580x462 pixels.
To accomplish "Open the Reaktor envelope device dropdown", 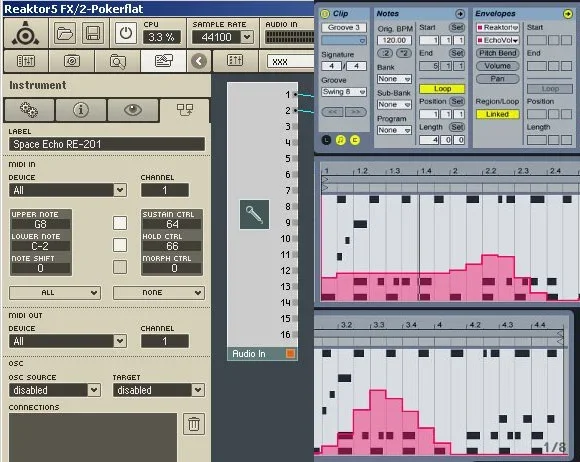I will click(x=498, y=27).
